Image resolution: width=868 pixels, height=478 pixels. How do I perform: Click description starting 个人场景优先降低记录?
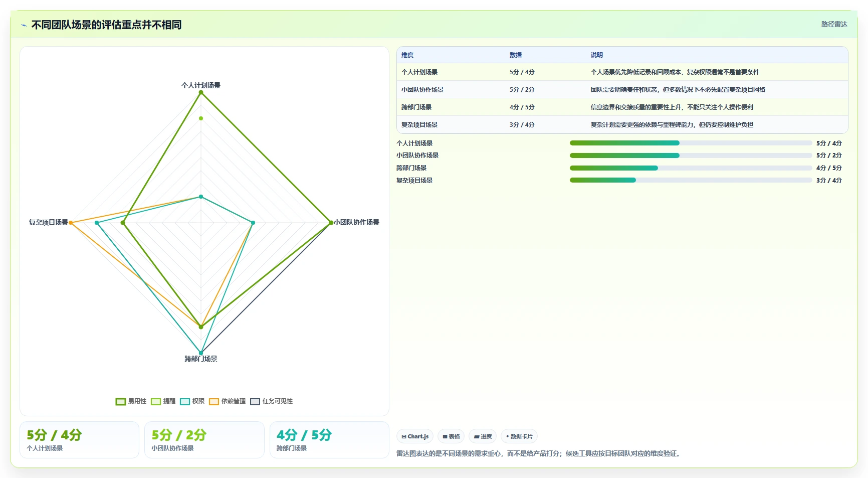point(675,72)
